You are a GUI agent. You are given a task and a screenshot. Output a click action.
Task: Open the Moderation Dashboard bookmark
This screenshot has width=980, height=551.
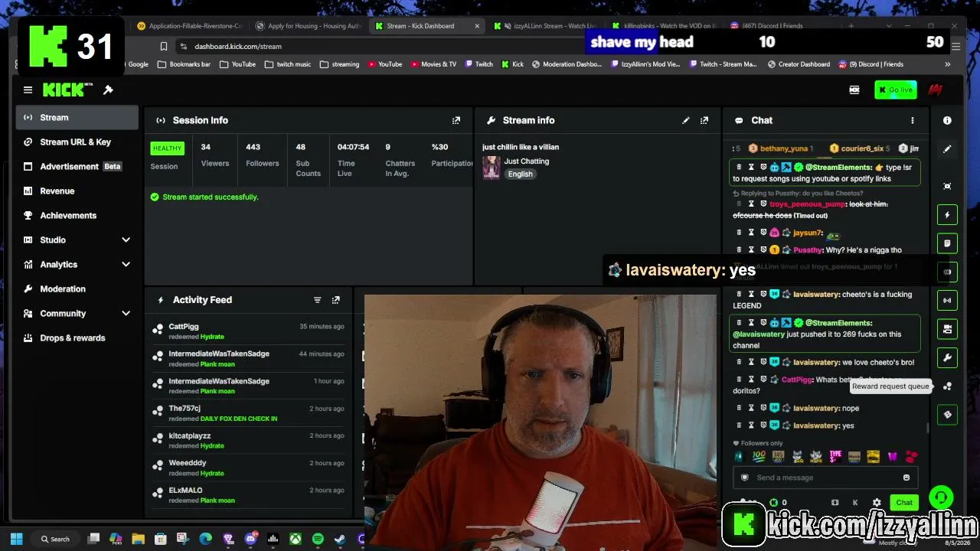click(x=567, y=64)
